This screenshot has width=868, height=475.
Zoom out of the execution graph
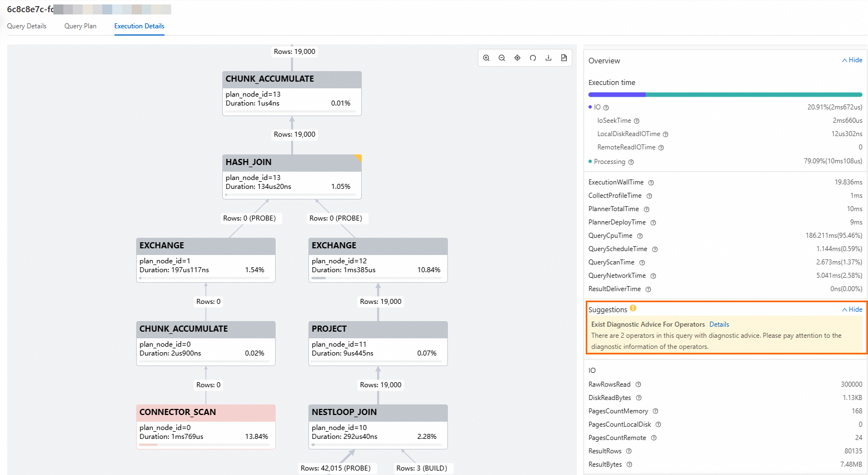tap(502, 58)
